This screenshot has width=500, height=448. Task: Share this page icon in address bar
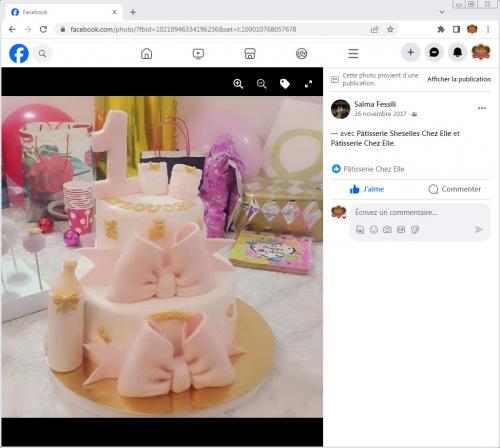(375, 29)
